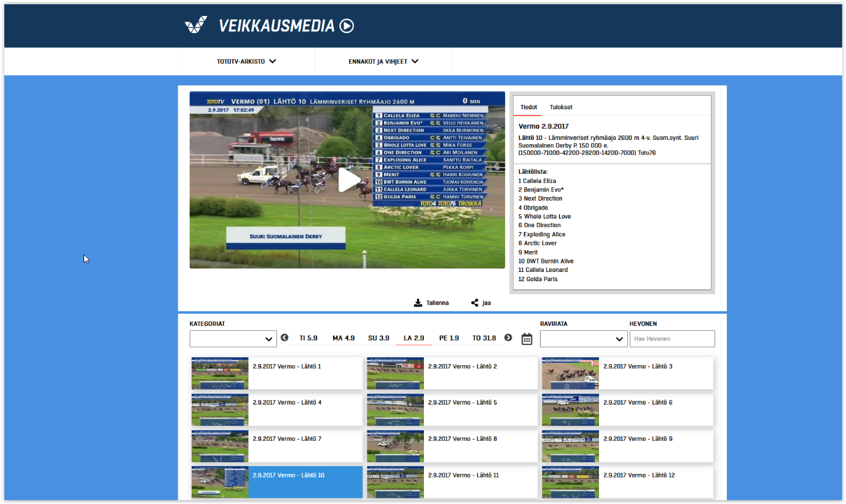Click '9 Merit' in Lähtölista

point(528,252)
